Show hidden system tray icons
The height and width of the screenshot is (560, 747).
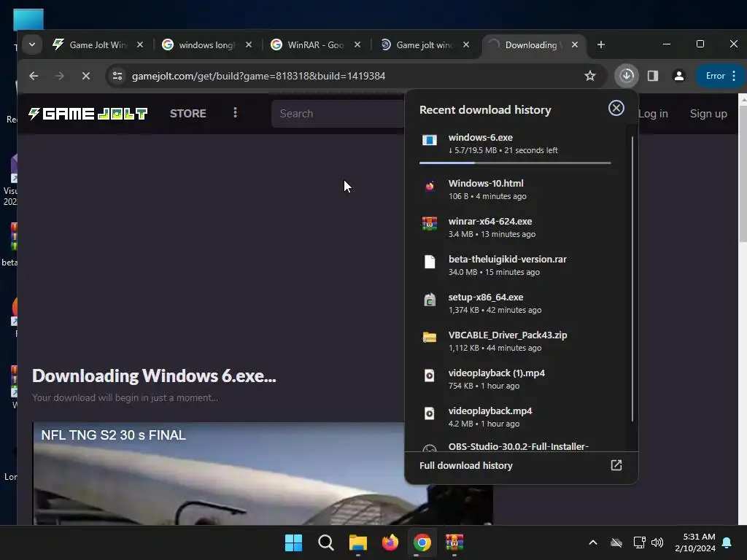pyautogui.click(x=592, y=542)
